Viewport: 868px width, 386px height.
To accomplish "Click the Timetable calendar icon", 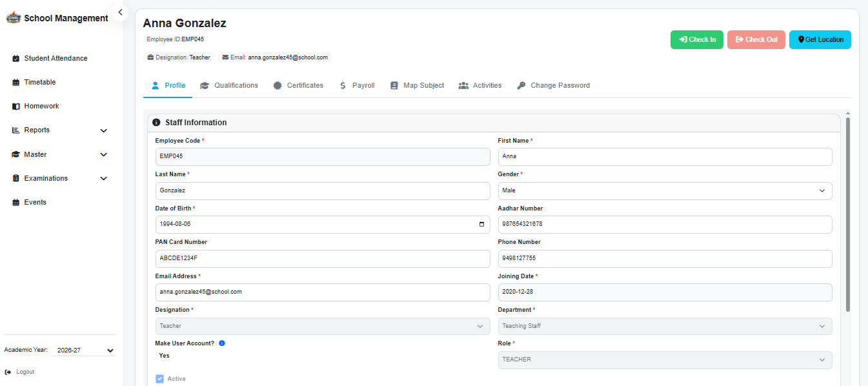I will [x=16, y=82].
